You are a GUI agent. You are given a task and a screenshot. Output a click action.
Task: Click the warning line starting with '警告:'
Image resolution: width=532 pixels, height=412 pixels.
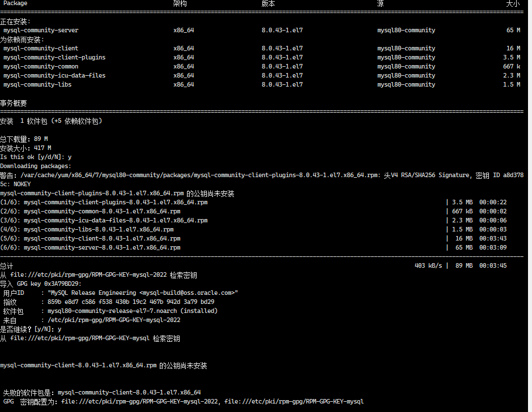[262, 175]
